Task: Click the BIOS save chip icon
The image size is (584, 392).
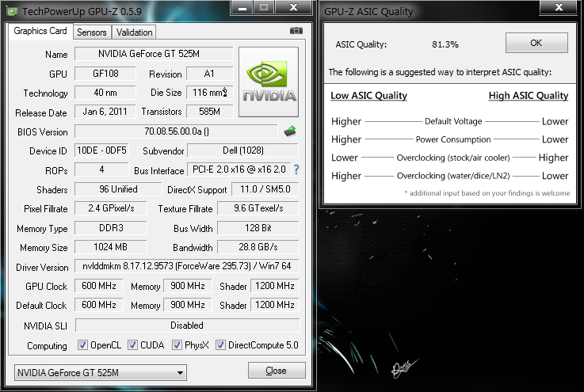Action: click(x=290, y=131)
